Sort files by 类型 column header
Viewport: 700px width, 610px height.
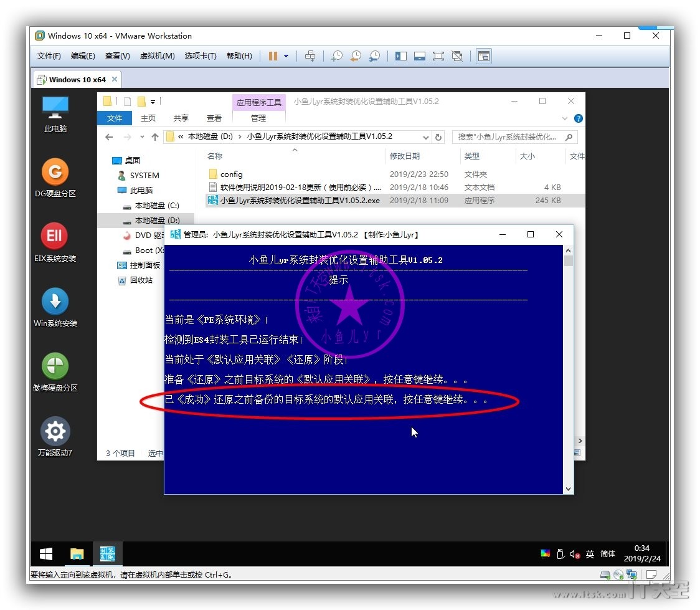click(x=471, y=156)
